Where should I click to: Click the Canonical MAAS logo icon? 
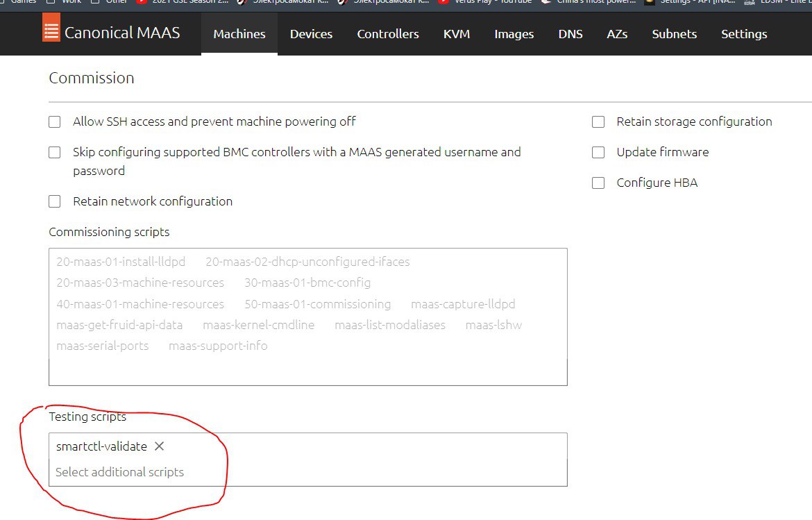pos(51,32)
